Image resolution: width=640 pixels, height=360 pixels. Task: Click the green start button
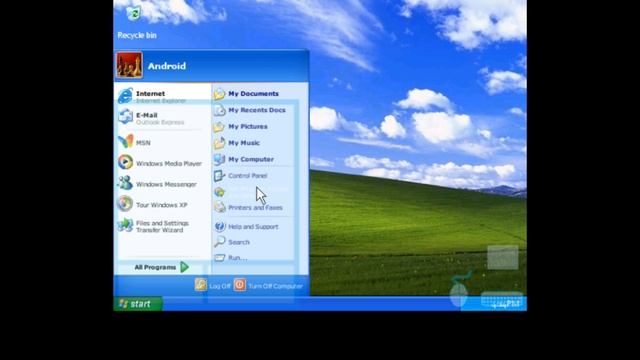coord(138,304)
